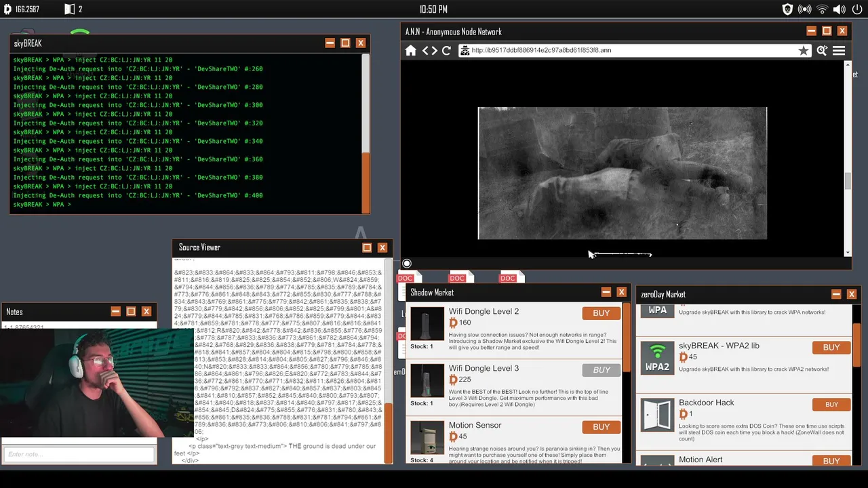The height and width of the screenshot is (488, 868).
Task: Click the 'Injecting De-Auth request' line numbered #:400
Action: [x=138, y=195]
